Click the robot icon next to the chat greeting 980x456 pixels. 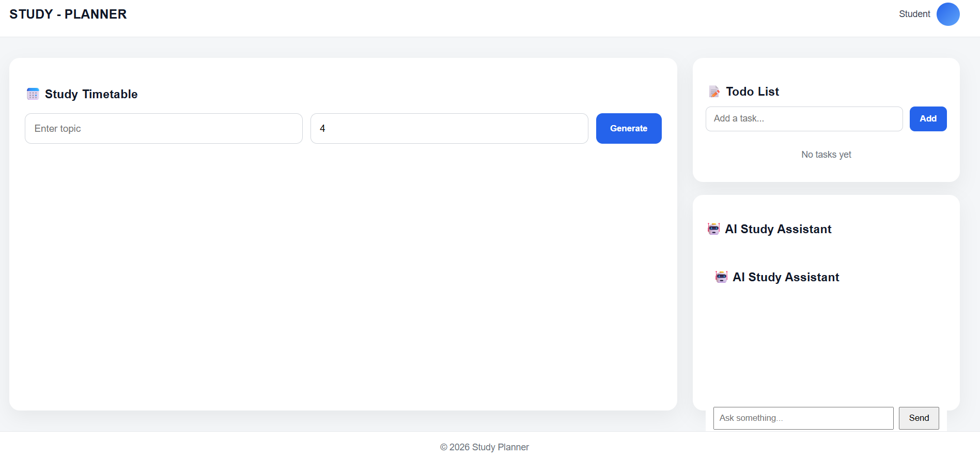click(x=722, y=277)
